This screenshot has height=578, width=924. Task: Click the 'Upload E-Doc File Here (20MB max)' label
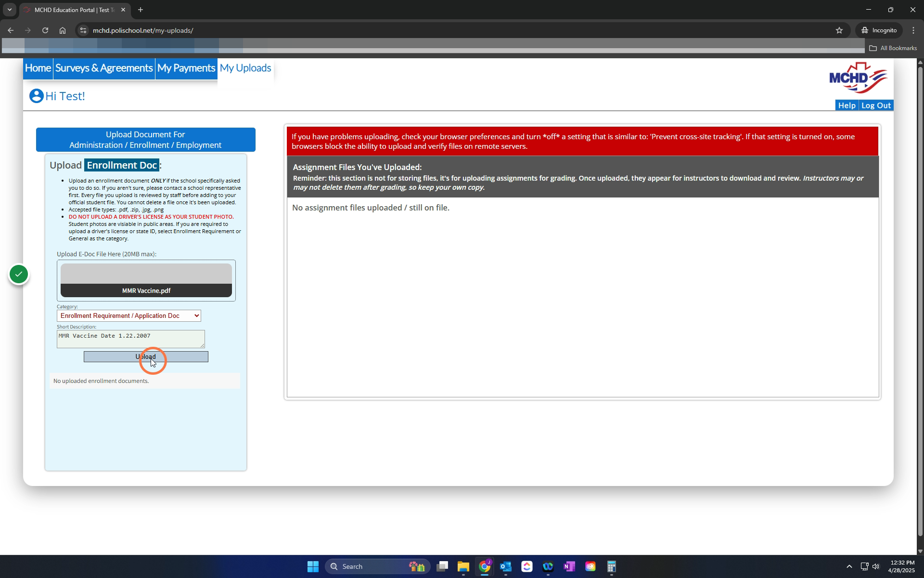click(x=106, y=254)
